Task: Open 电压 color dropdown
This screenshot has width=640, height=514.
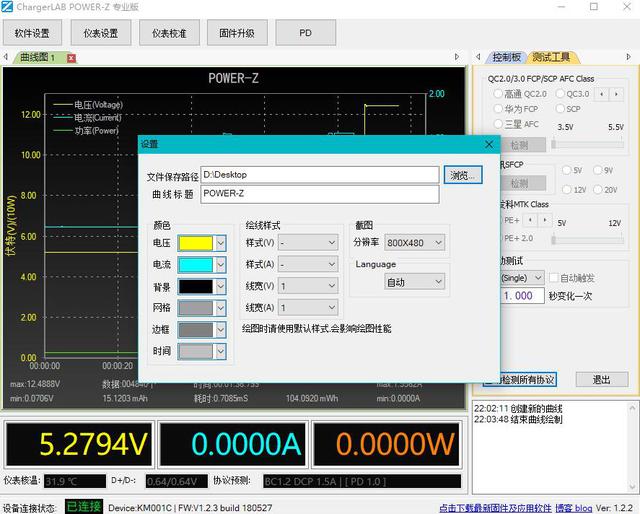Action: [220, 243]
